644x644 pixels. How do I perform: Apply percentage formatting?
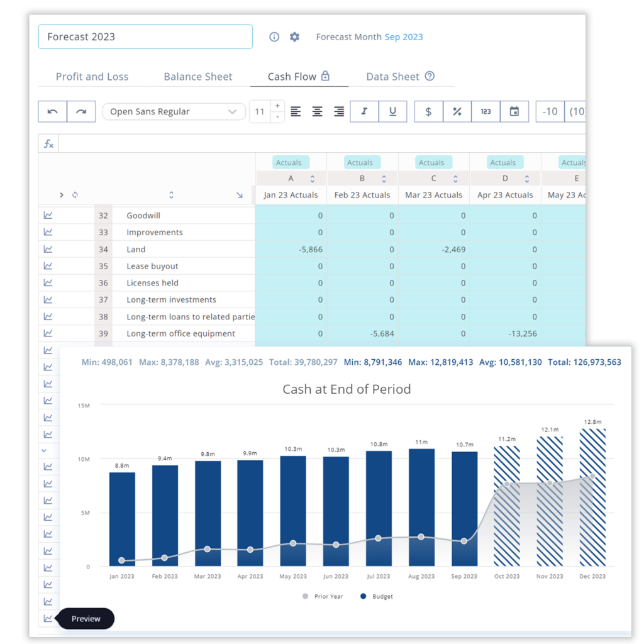tap(457, 111)
